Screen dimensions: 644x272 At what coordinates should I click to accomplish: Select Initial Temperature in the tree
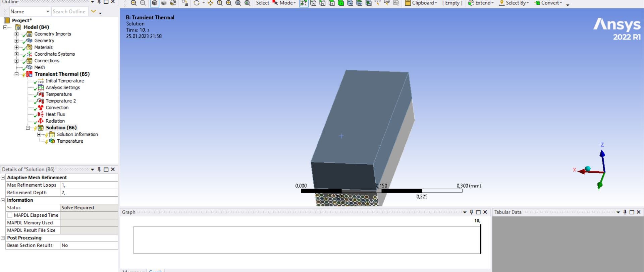(x=65, y=81)
